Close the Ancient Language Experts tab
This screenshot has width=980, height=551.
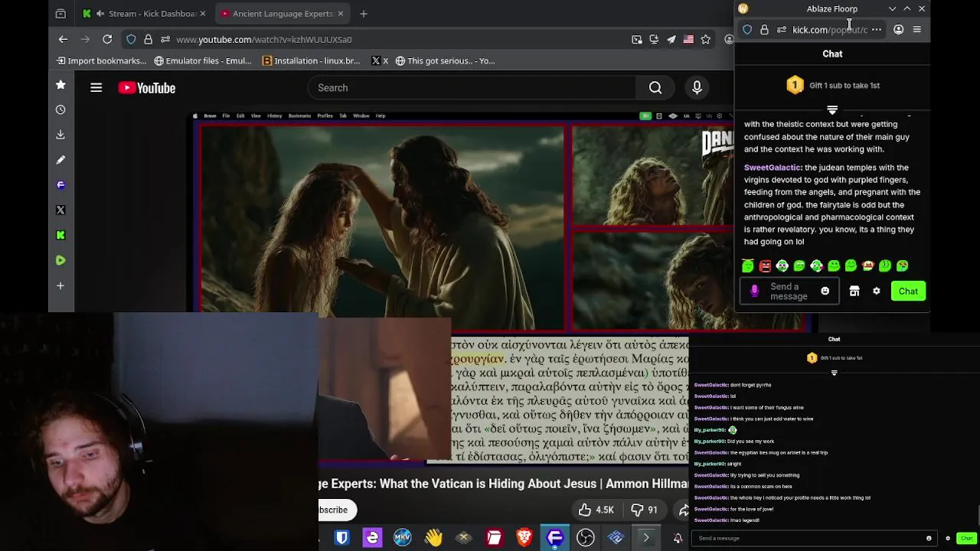tap(341, 13)
